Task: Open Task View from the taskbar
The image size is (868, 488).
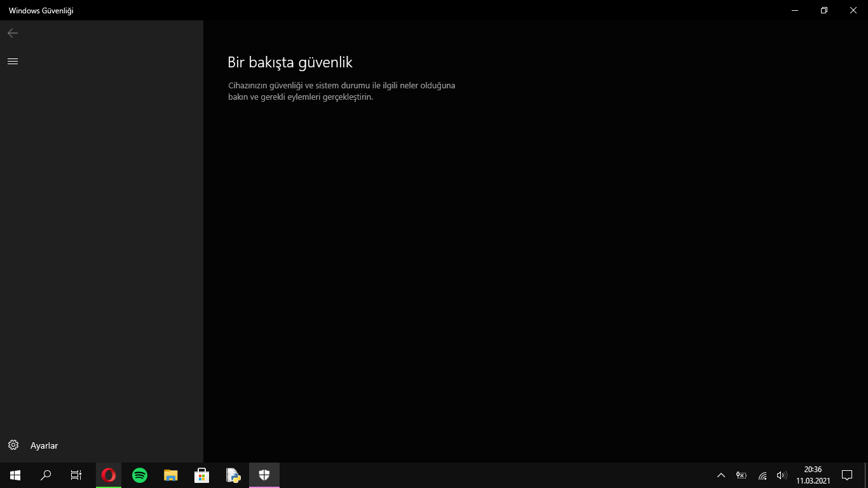Action: (76, 475)
